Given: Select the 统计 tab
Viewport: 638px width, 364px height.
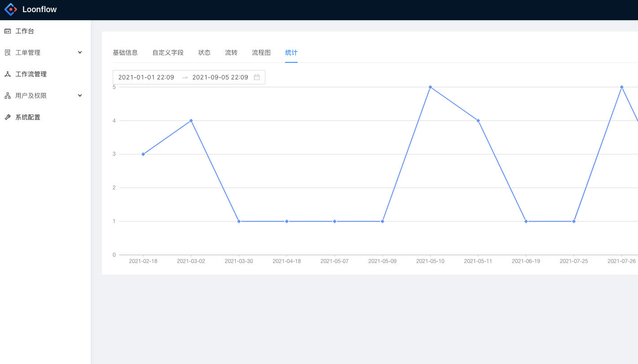Looking at the screenshot, I should [x=291, y=53].
